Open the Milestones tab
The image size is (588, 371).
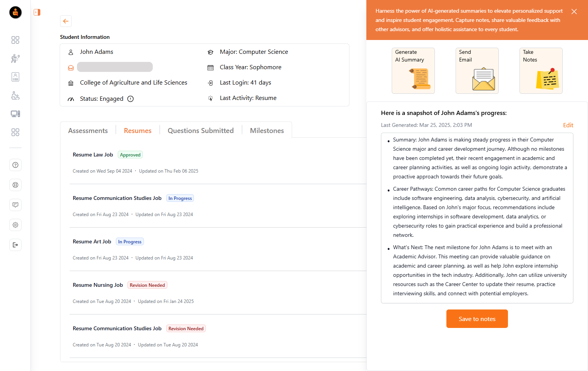click(267, 131)
